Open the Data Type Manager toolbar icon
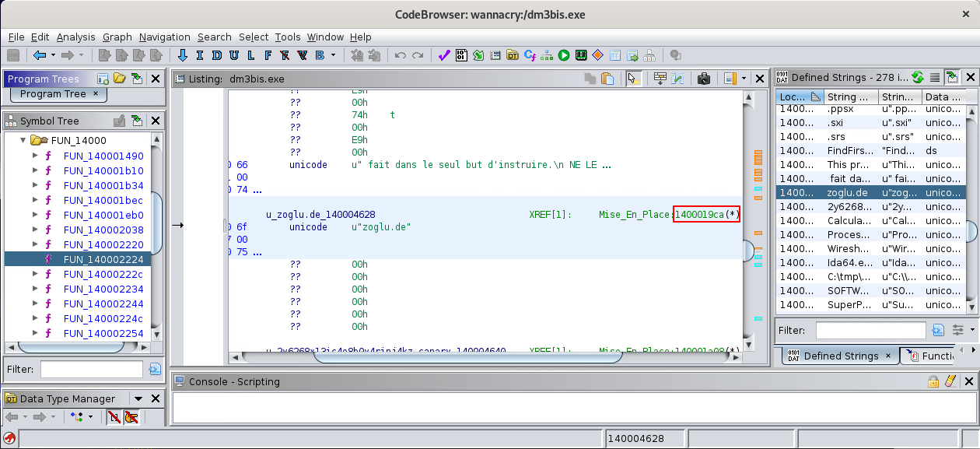Viewport: 980px width, 449px height. 513,55
